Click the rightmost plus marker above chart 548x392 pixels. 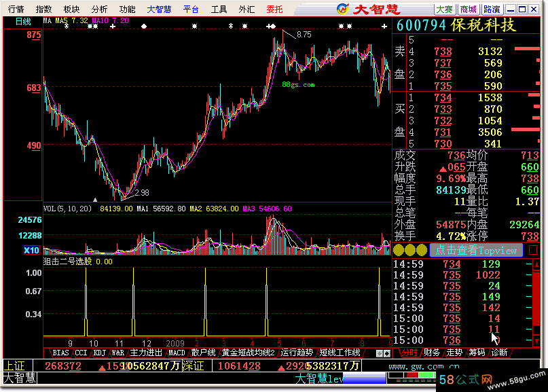[x=384, y=26]
